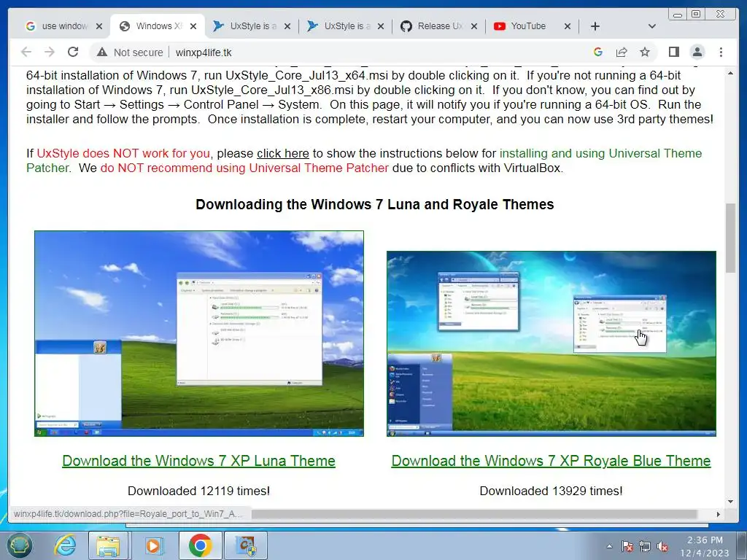Image resolution: width=747 pixels, height=560 pixels.
Task: Open the Chrome three-dot menu
Action: pyautogui.click(x=721, y=52)
